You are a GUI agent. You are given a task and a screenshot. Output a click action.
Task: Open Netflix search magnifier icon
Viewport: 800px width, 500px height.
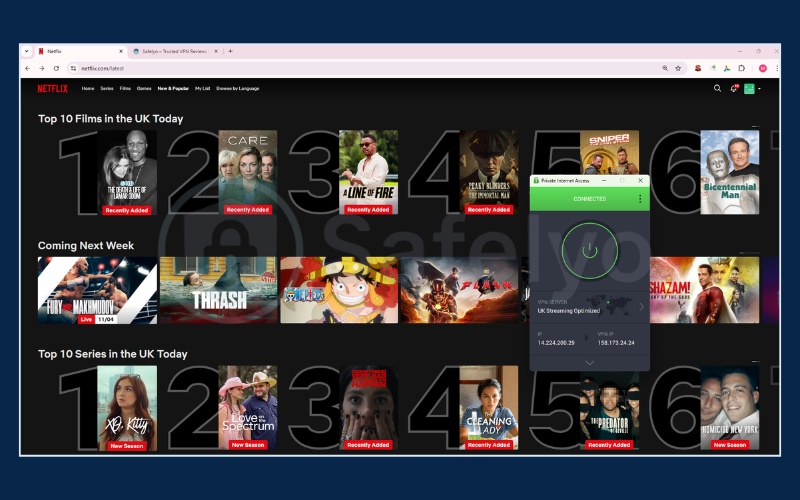(x=717, y=89)
